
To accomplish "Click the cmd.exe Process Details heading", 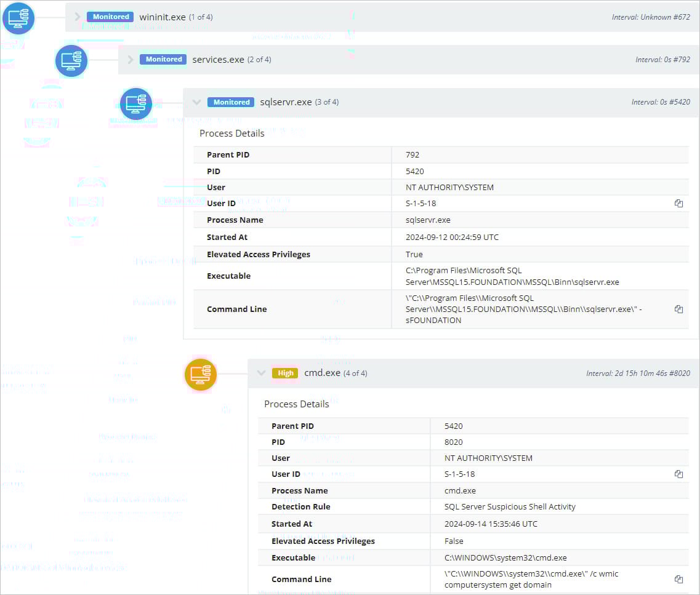I will [x=296, y=404].
